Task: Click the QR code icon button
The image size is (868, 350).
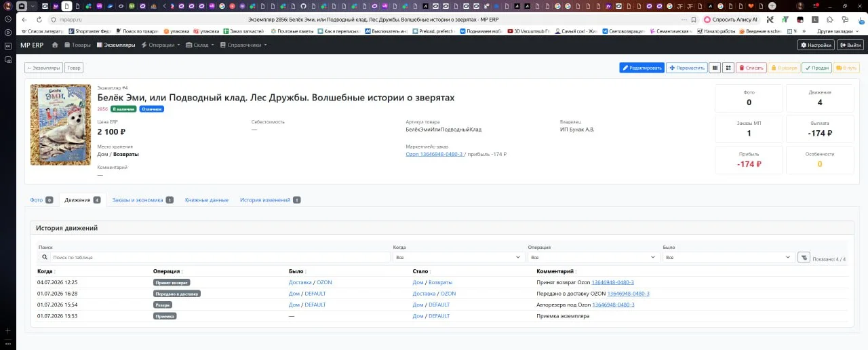Action: click(x=728, y=68)
